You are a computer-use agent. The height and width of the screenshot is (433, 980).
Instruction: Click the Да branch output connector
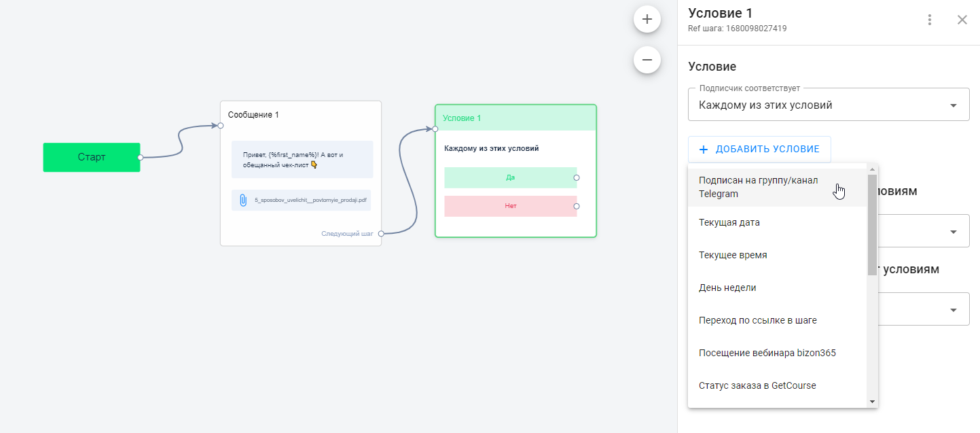(577, 177)
